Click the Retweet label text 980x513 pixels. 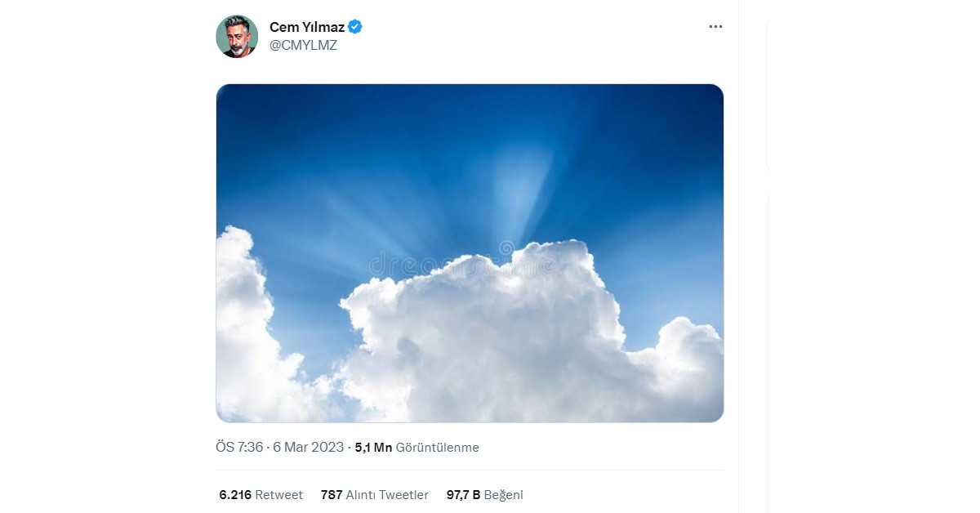[x=278, y=495]
